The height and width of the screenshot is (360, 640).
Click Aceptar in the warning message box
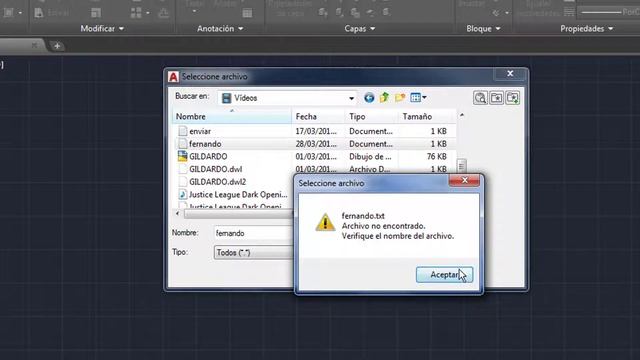(444, 275)
